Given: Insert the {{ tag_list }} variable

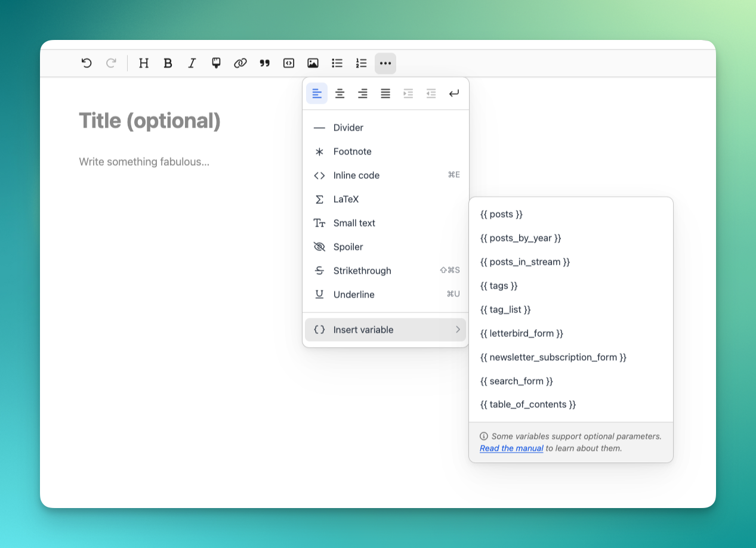Looking at the screenshot, I should click(571, 309).
